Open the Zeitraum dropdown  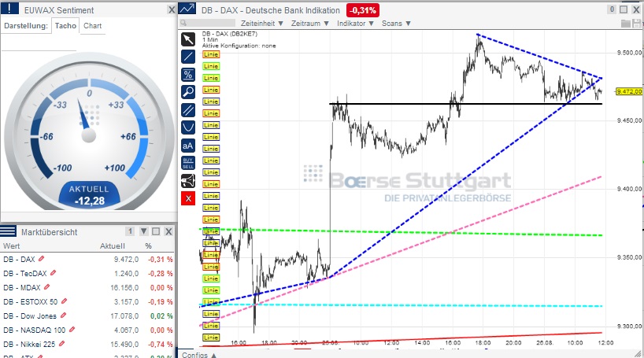310,24
